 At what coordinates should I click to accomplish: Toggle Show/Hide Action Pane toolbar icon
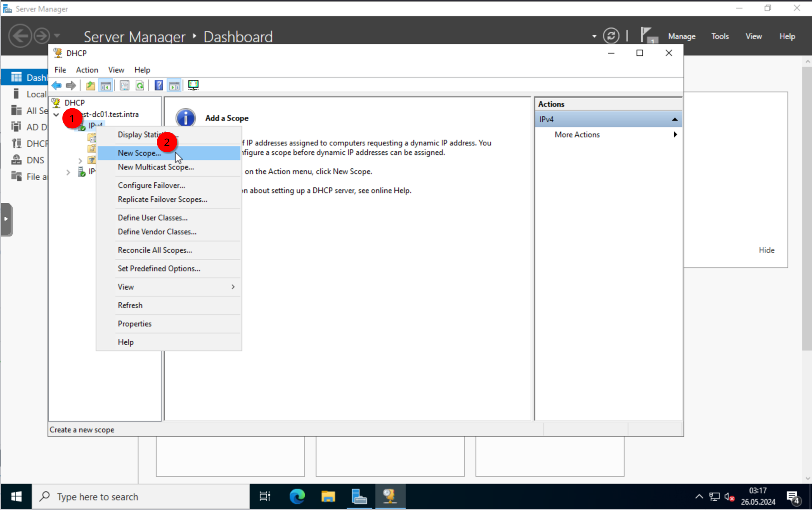(x=174, y=85)
